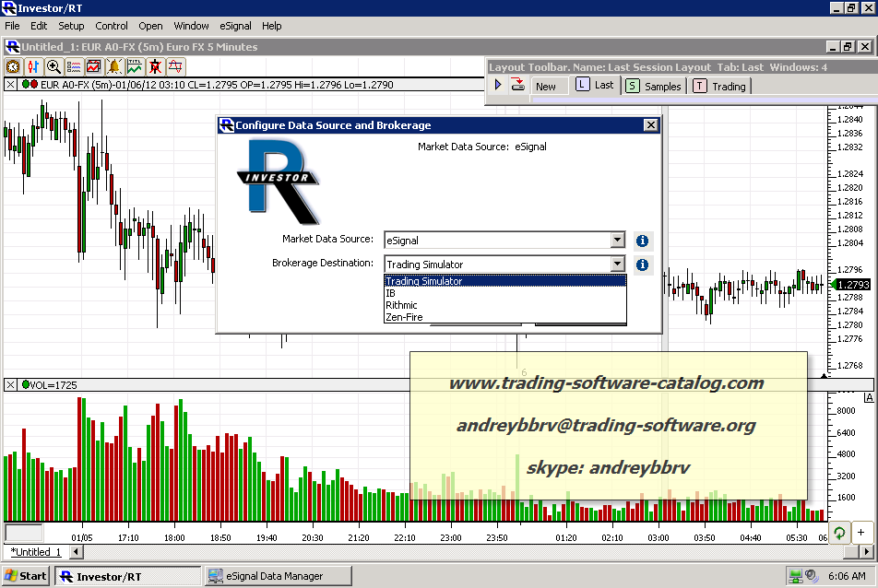Screen dimensions: 878x588
Task: Click the candlestick chart type icon
Action: 33,66
